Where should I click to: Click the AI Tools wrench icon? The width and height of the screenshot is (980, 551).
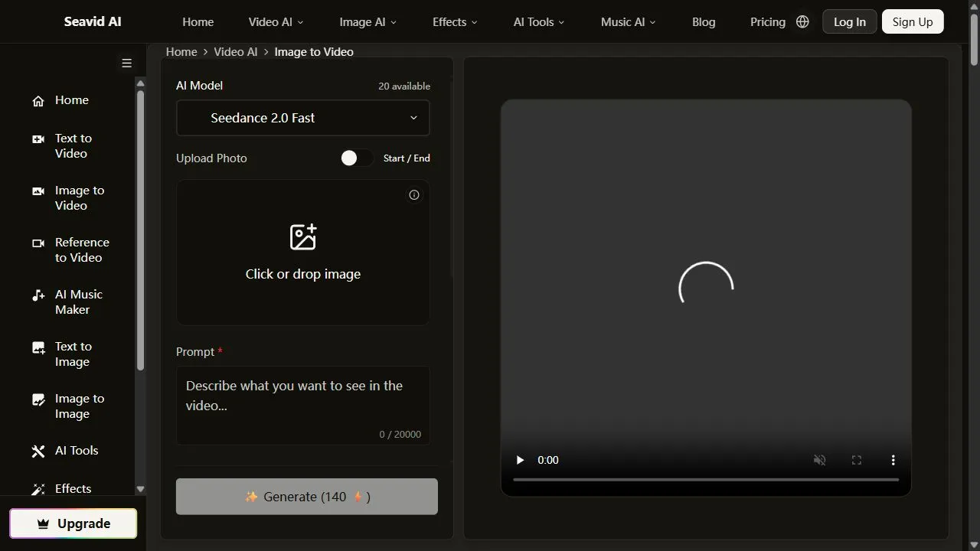coord(38,452)
